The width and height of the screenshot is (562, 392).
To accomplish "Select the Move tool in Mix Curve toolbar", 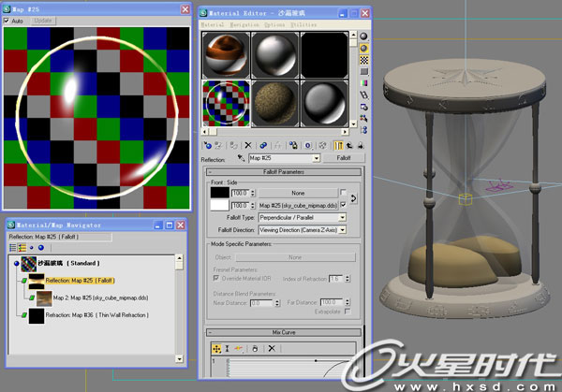I will (x=216, y=348).
